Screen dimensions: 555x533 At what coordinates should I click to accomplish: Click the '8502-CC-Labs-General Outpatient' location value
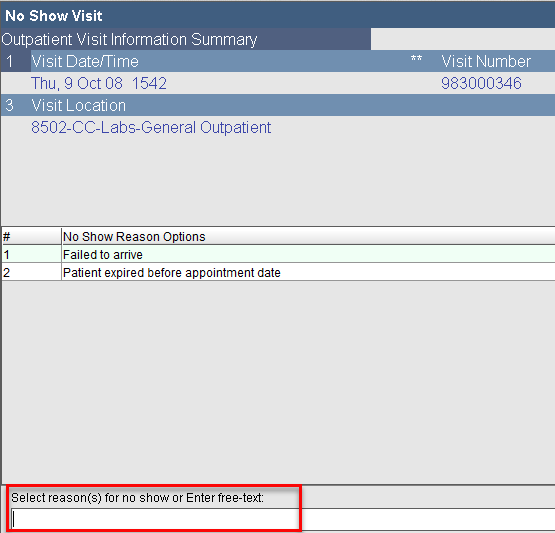click(x=151, y=127)
